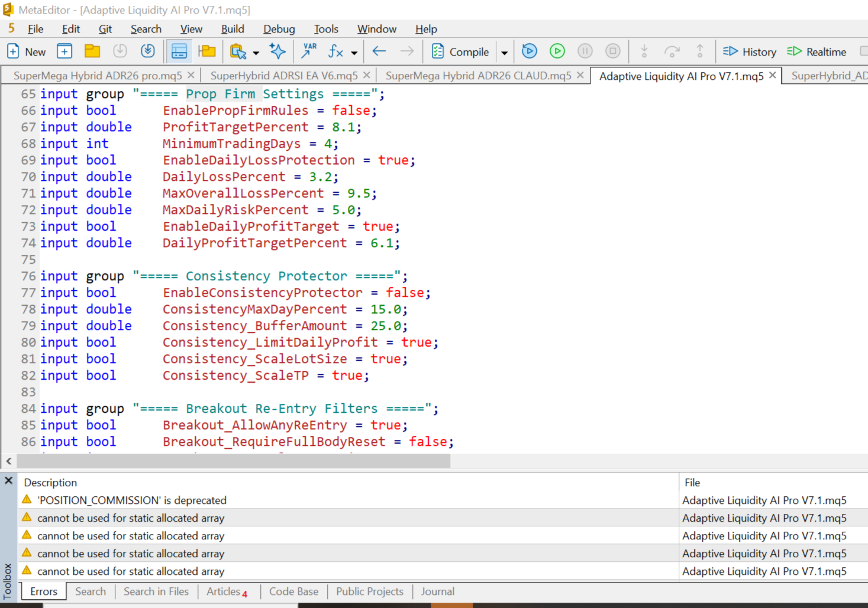Open the Window menu
Screen dimensions: 868x608
click(x=377, y=29)
